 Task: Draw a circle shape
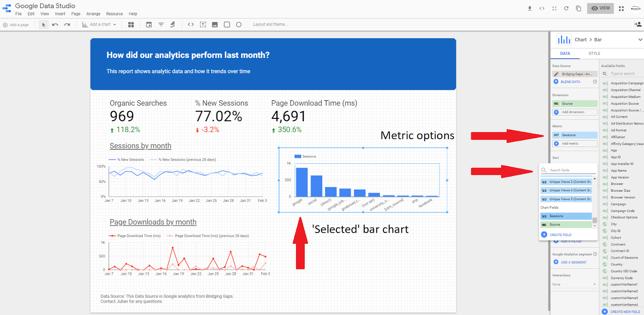pos(239,25)
